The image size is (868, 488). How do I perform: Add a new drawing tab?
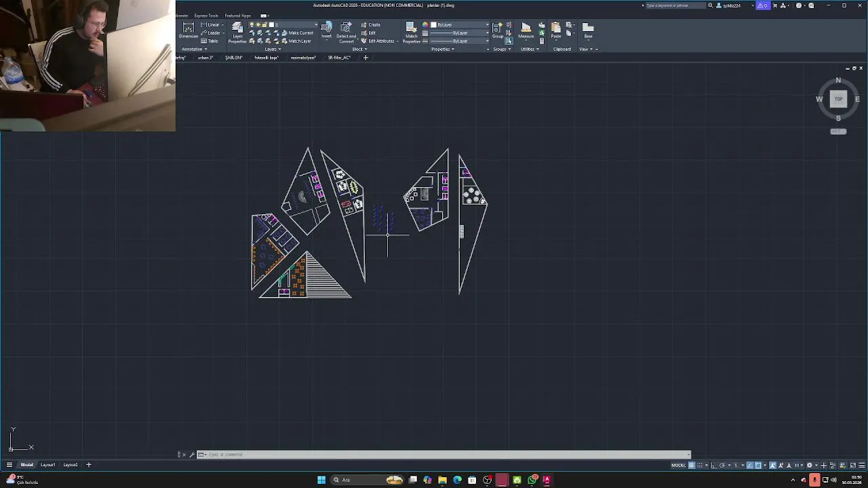tap(366, 58)
